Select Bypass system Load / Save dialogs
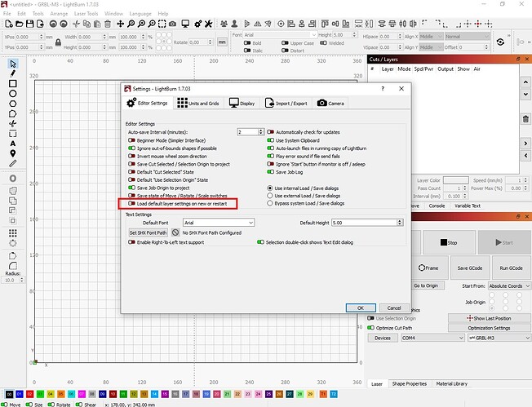532x407 pixels. point(270,203)
